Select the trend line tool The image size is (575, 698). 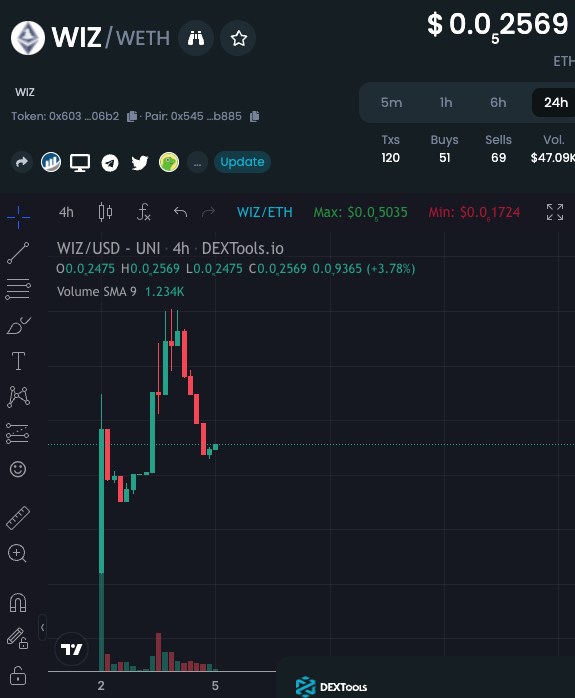coord(18,253)
